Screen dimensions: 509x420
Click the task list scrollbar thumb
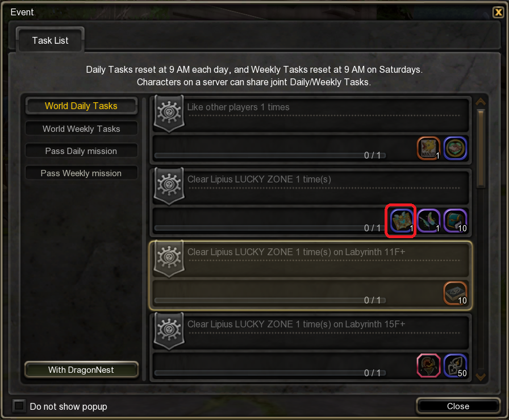click(x=481, y=149)
